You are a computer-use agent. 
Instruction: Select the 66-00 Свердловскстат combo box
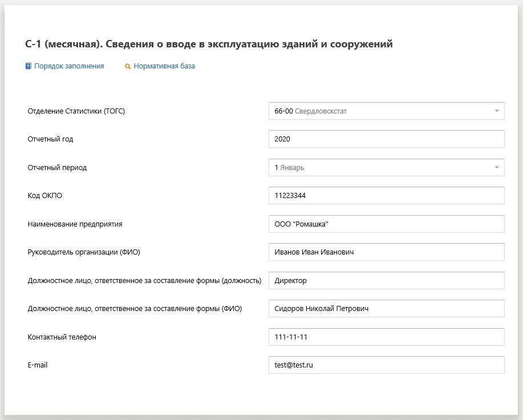point(387,111)
